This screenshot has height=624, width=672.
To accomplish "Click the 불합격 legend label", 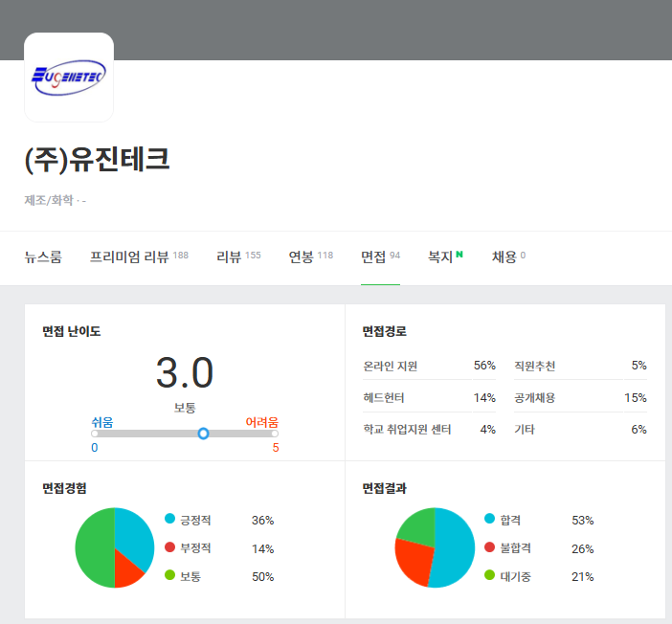I will coord(516,548).
